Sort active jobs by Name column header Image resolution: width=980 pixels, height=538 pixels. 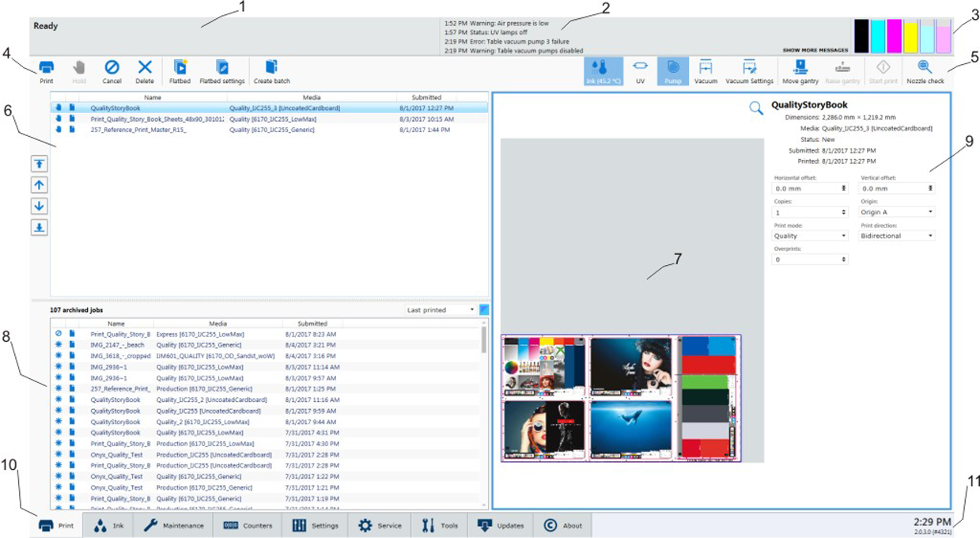point(153,97)
